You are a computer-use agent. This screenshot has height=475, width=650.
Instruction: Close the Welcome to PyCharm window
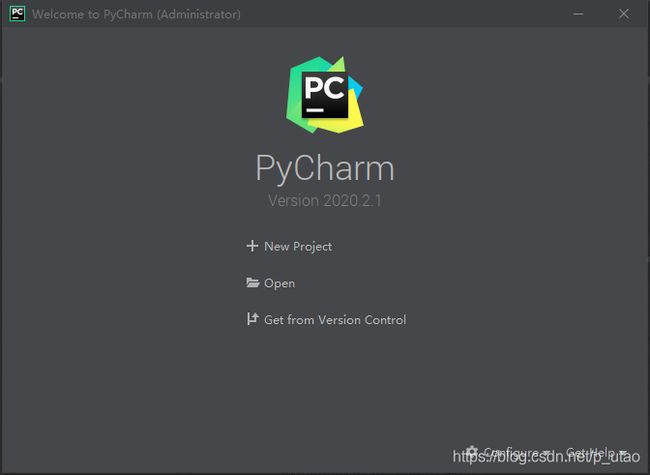coord(623,14)
